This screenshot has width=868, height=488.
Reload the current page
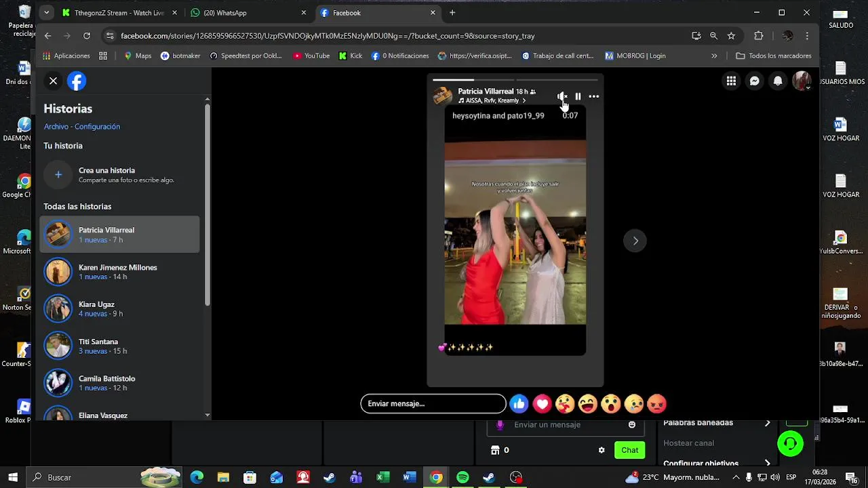coord(87,36)
